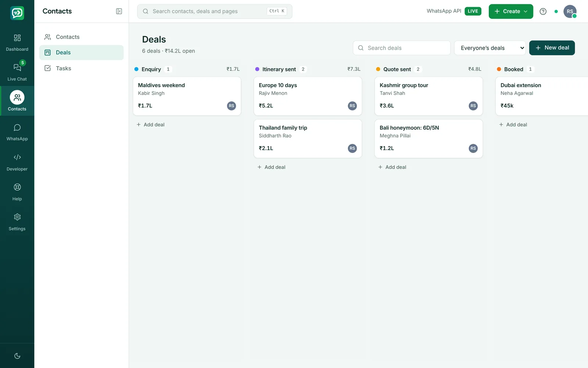Screen dimensions: 588x368
Task: Add deal under Enquiry column
Action: (151, 125)
